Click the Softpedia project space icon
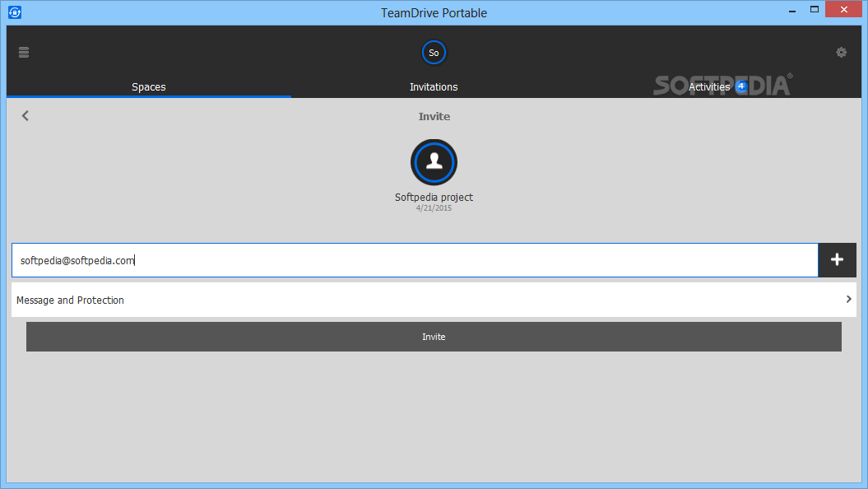 point(434,162)
